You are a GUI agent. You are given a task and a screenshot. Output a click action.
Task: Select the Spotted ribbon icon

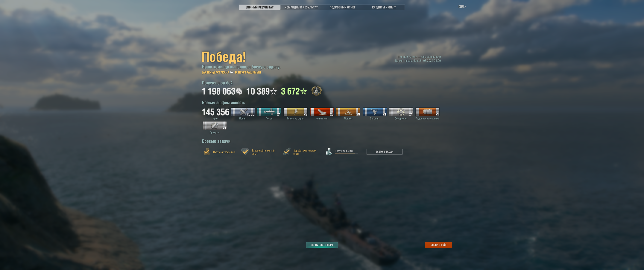[401, 112]
